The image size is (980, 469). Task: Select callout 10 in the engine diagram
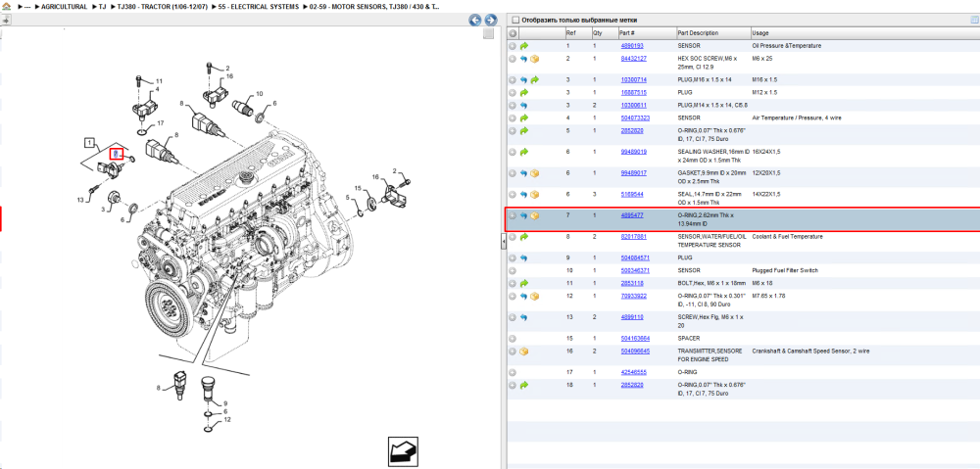[x=259, y=95]
